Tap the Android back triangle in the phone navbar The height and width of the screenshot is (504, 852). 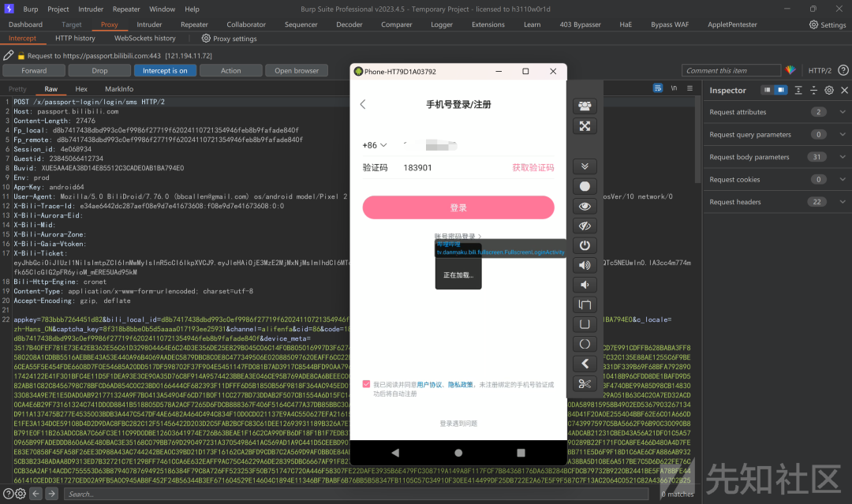pos(395,453)
